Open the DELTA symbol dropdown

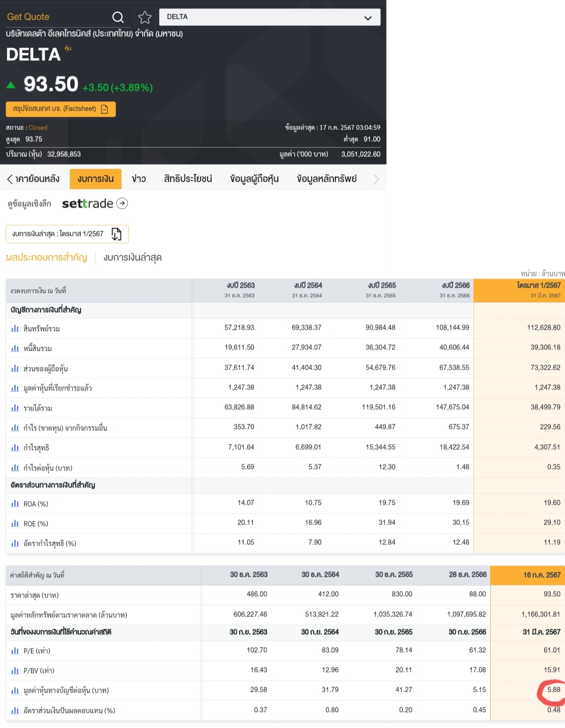pos(270,17)
